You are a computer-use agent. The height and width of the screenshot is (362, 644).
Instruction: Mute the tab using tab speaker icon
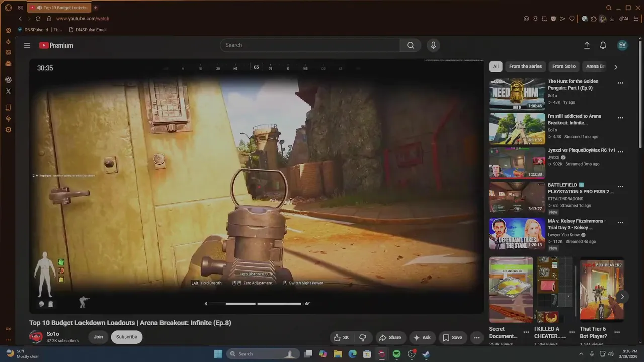point(39,8)
